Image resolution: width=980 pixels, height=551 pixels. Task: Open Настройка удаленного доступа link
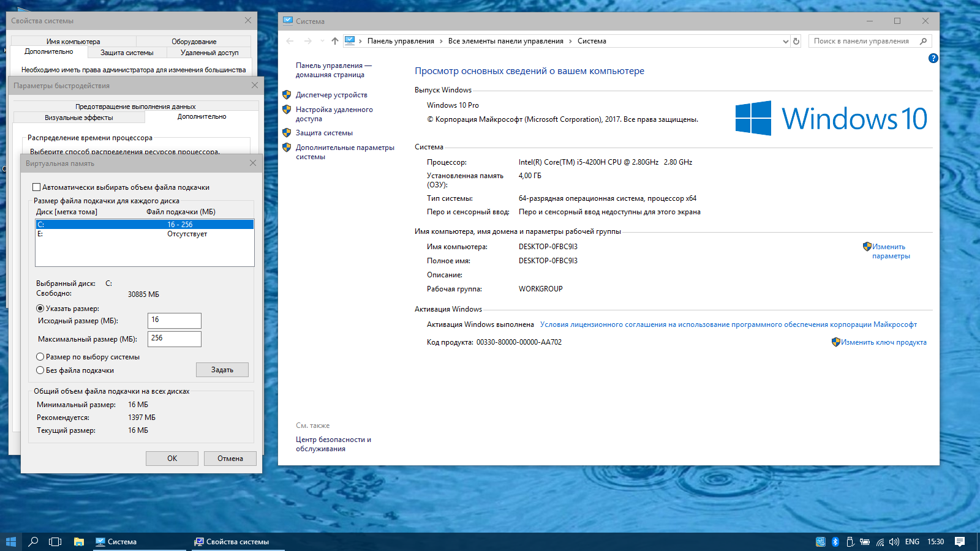pyautogui.click(x=334, y=114)
